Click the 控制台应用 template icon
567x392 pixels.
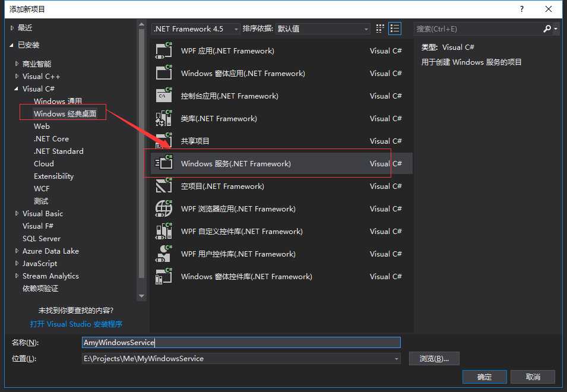(x=164, y=96)
